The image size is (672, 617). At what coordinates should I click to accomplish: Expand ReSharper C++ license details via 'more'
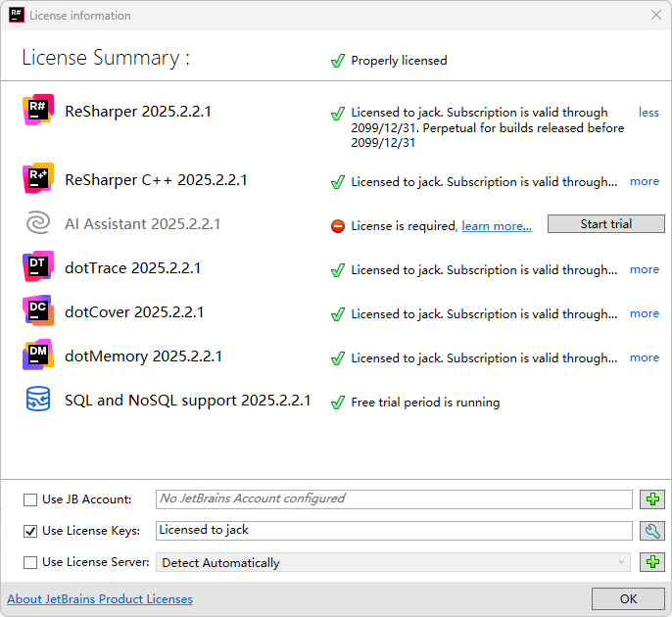click(644, 181)
